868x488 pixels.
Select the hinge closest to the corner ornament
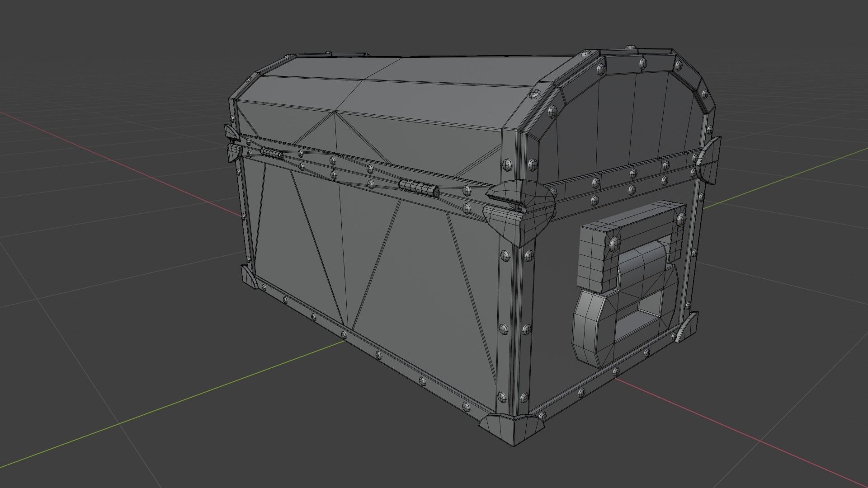tap(418, 188)
